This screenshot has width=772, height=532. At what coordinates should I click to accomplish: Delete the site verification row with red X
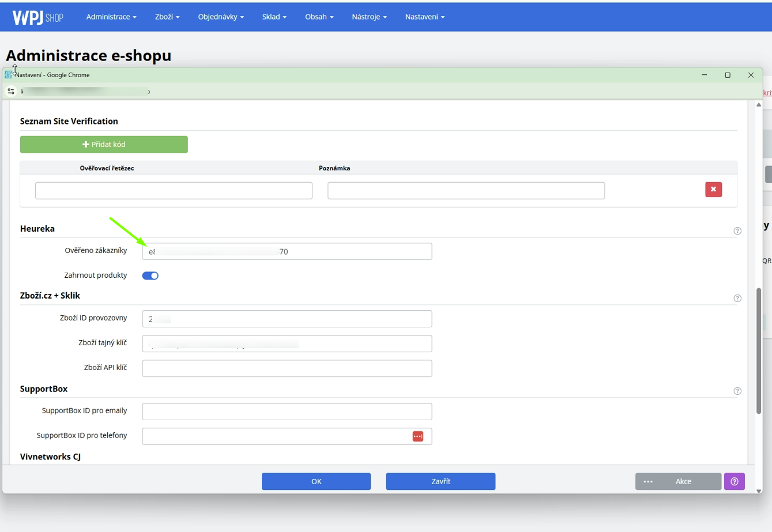click(713, 190)
